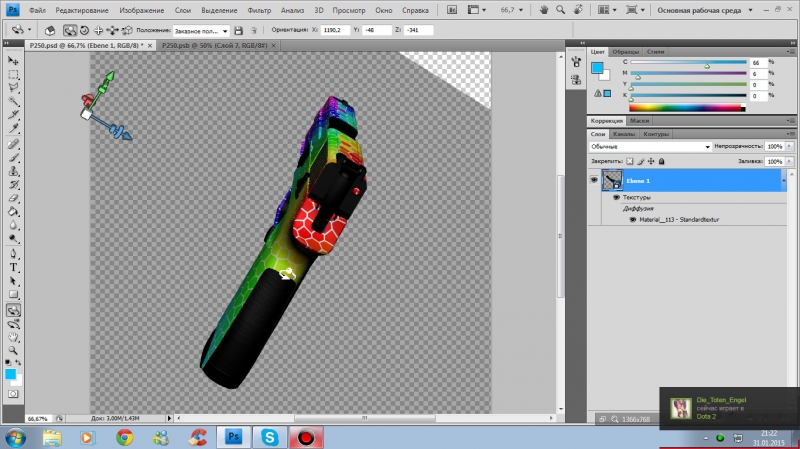Select the Pen tool

click(x=13, y=254)
